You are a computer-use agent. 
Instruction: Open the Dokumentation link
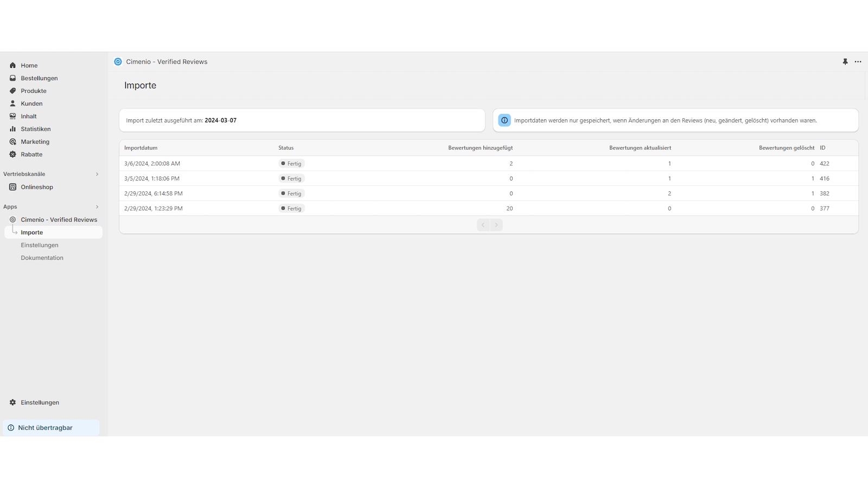[x=42, y=258]
